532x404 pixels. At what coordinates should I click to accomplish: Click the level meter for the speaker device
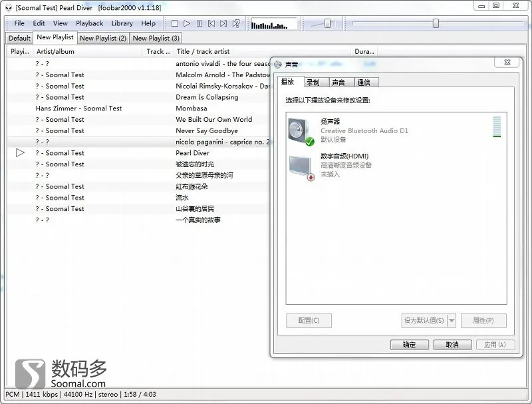tap(497, 127)
